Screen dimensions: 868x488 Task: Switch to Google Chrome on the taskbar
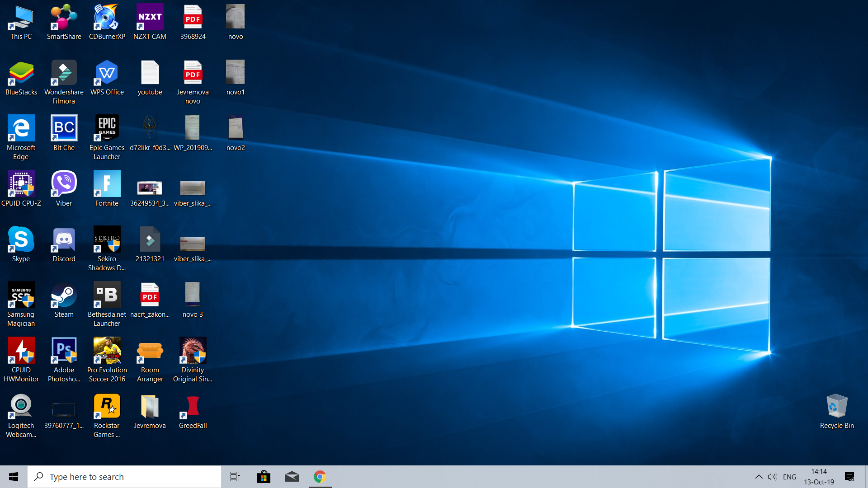pos(320,477)
